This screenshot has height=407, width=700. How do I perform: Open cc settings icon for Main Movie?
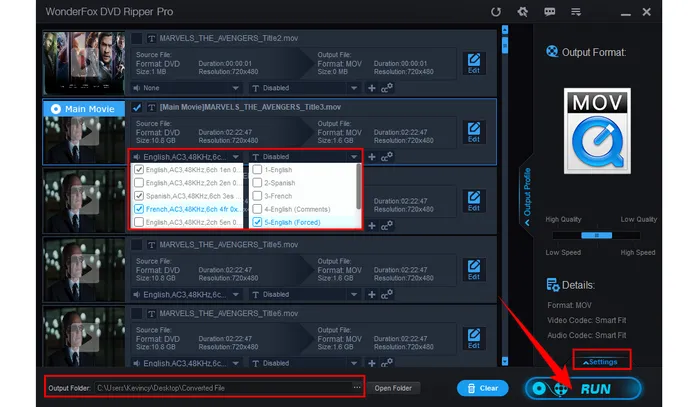[387, 157]
